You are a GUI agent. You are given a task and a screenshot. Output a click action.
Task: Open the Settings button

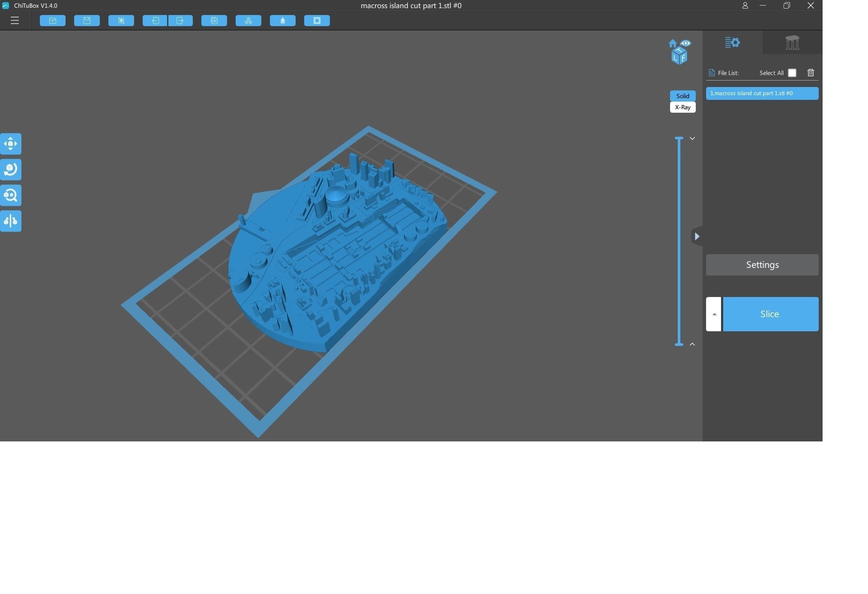click(x=762, y=265)
